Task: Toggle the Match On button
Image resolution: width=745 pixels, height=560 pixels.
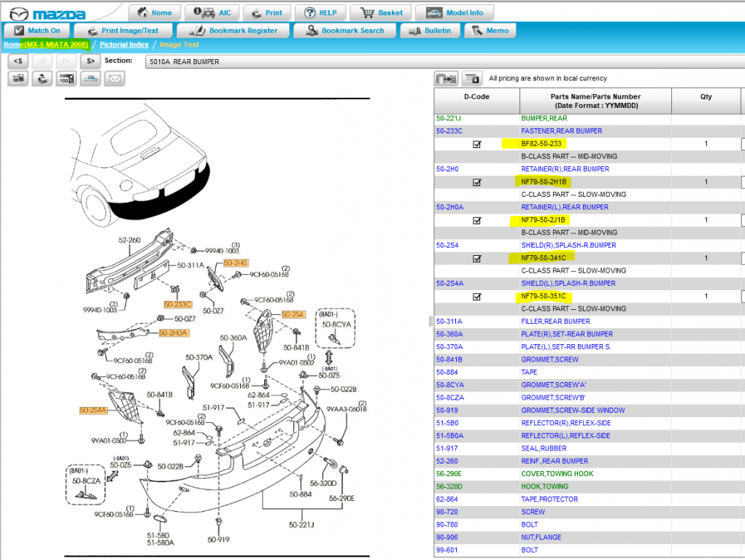Action: coord(37,31)
